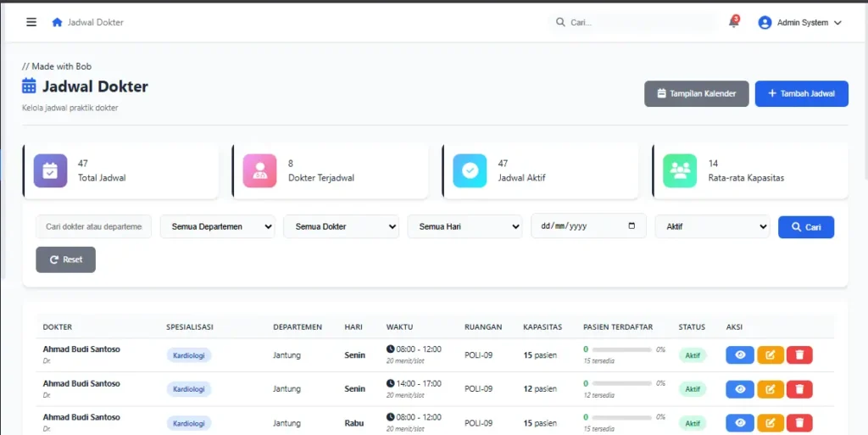View details of Senin 14:00 schedule (eye)
This screenshot has width=868, height=435.
point(740,389)
